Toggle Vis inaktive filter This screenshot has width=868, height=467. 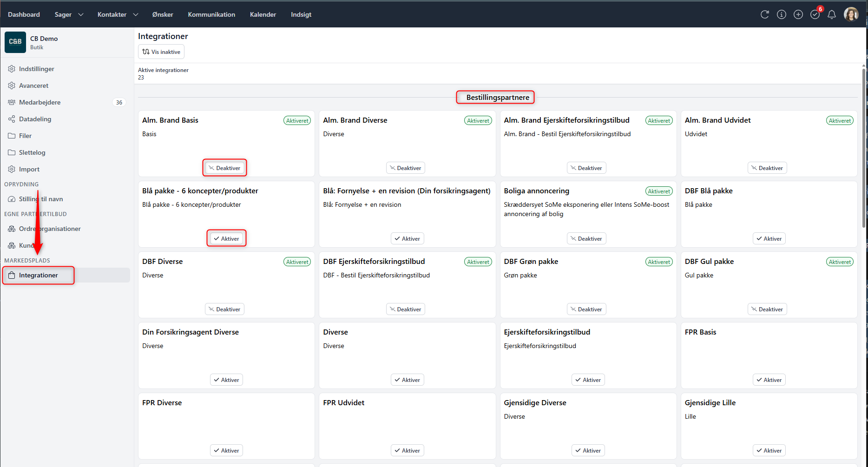click(161, 52)
